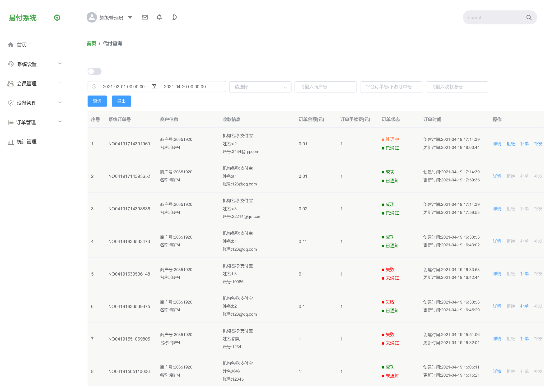This screenshot has width=555, height=392.
Task: Expand the 系统设置 sidebar menu
Action: (x=34, y=64)
